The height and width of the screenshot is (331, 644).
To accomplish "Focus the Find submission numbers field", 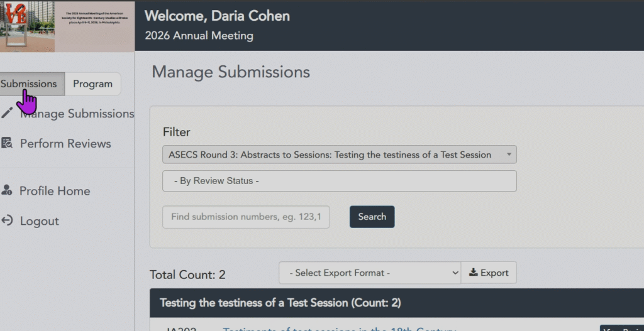I will coord(246,217).
